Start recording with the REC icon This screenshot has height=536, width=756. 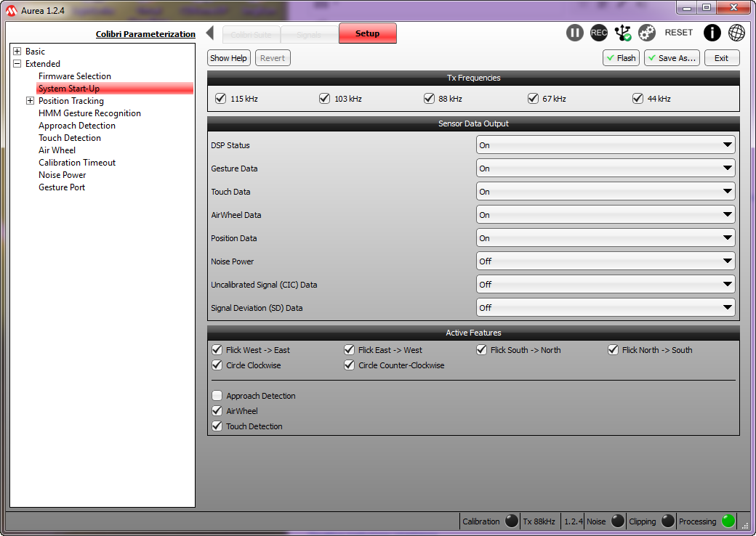point(599,33)
